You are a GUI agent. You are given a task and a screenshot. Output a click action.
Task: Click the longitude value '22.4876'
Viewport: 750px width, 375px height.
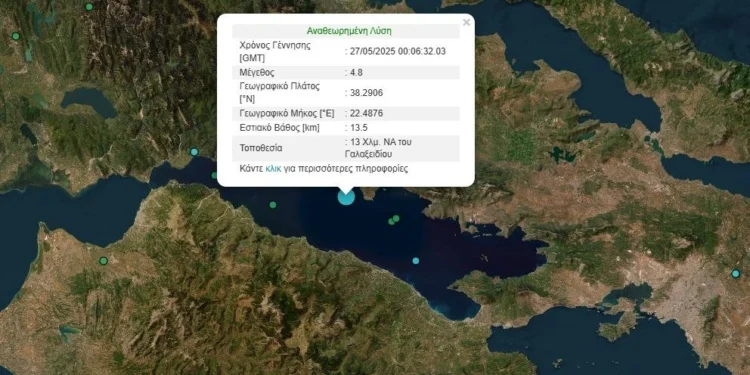366,113
